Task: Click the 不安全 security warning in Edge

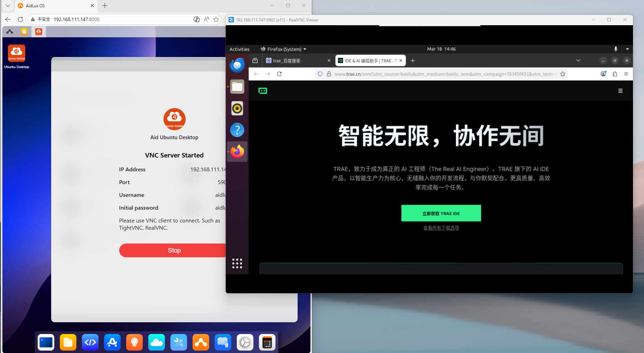Action: coord(40,19)
